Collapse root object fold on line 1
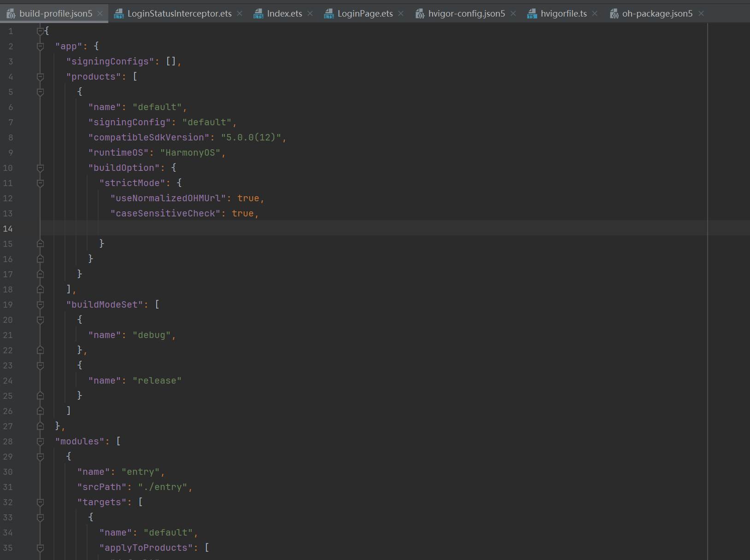Screen dimensions: 750x560 tap(40, 31)
